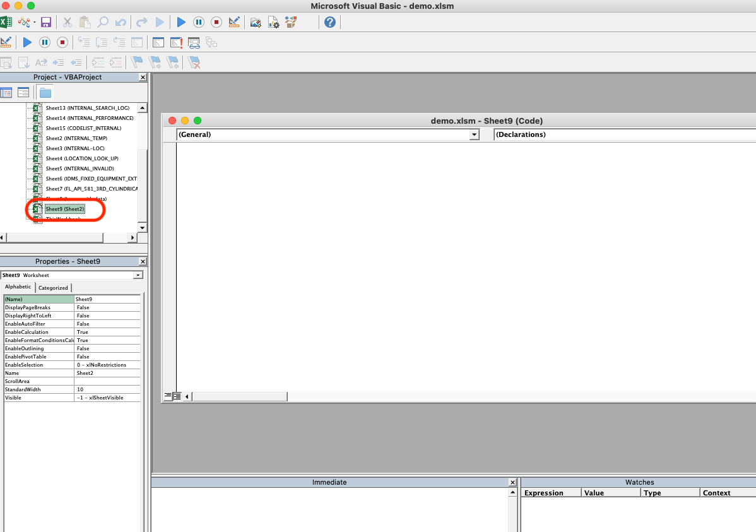Open the Call Stack icon
Viewport: 756px width, 532px height.
[211, 42]
